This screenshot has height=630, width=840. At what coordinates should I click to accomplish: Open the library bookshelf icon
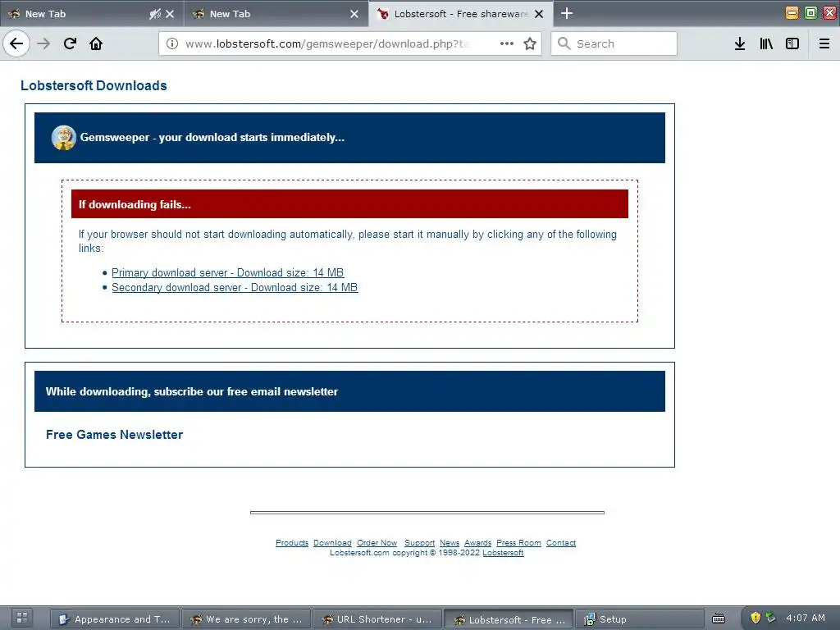(766, 43)
